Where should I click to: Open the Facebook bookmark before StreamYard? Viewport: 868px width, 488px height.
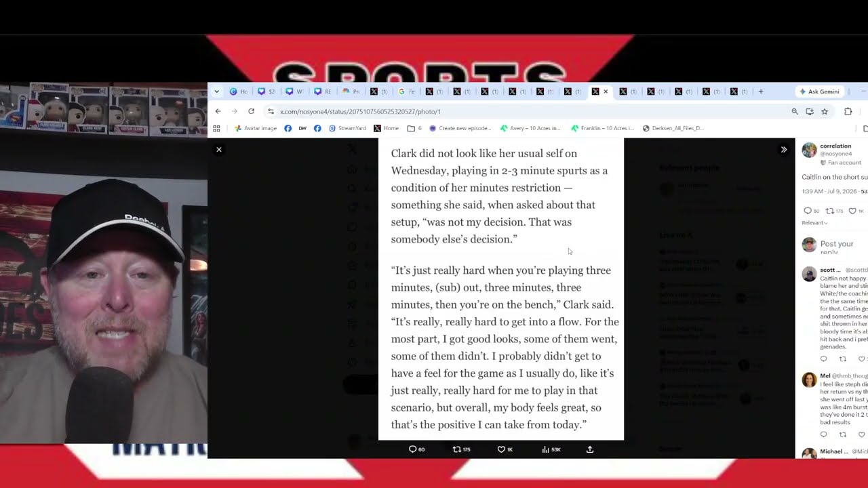click(317, 128)
